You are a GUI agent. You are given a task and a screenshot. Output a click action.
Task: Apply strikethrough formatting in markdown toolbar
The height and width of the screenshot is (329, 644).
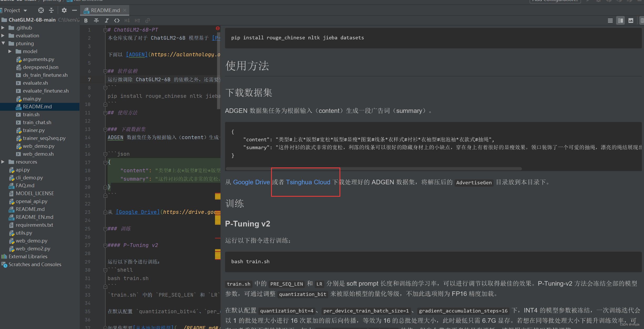96,21
